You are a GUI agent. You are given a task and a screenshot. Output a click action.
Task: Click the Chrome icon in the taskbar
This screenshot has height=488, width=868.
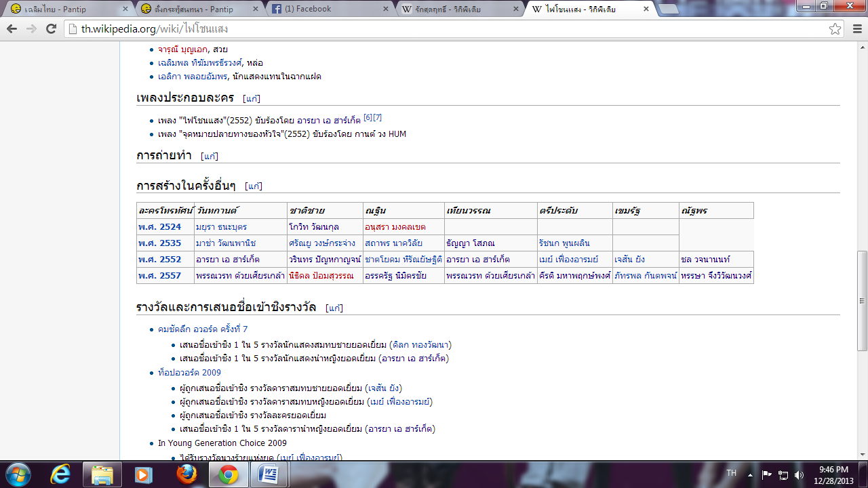pyautogui.click(x=228, y=474)
